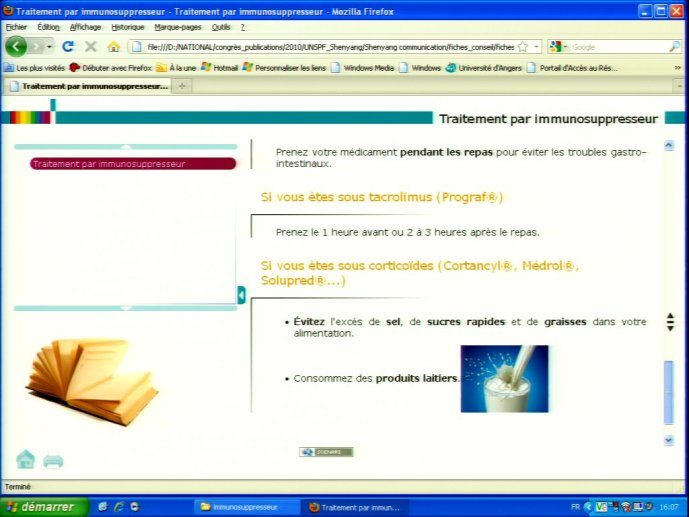Click the stop loading X icon
The height and width of the screenshot is (517, 689).
pos(91,47)
